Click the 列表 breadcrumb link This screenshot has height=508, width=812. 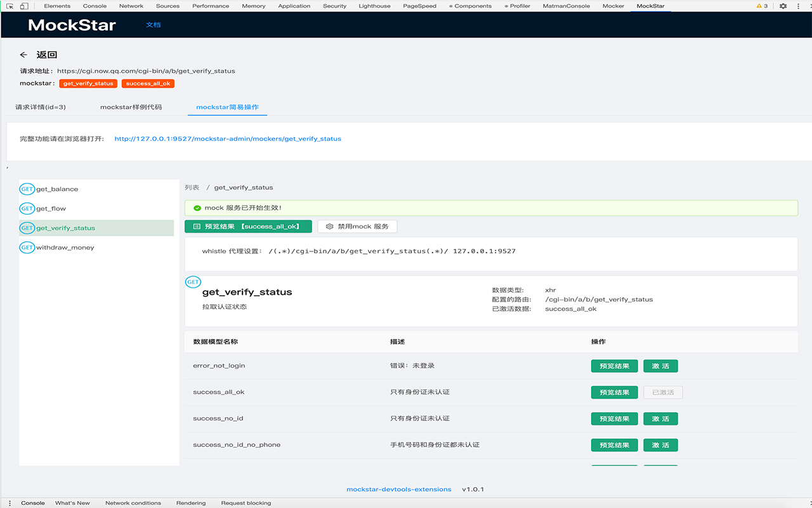192,187
